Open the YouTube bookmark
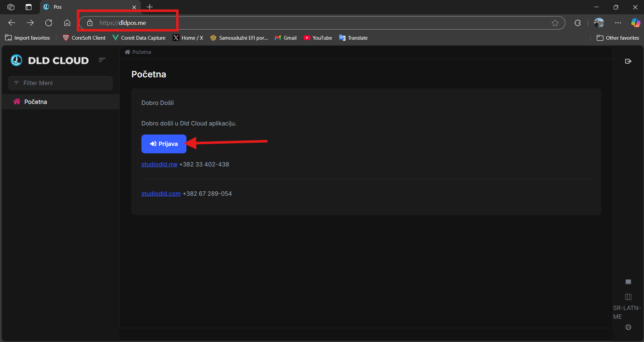The width and height of the screenshot is (644, 342). 318,38
